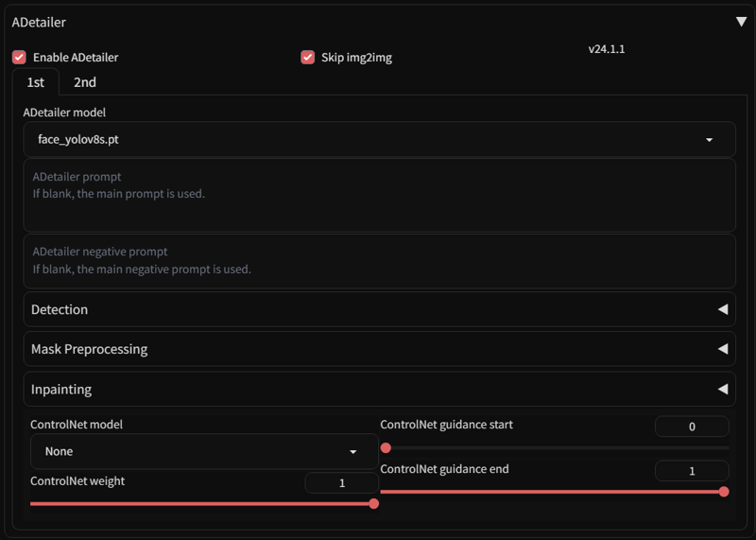The width and height of the screenshot is (756, 540).
Task: Select the 1st tab
Action: point(35,82)
